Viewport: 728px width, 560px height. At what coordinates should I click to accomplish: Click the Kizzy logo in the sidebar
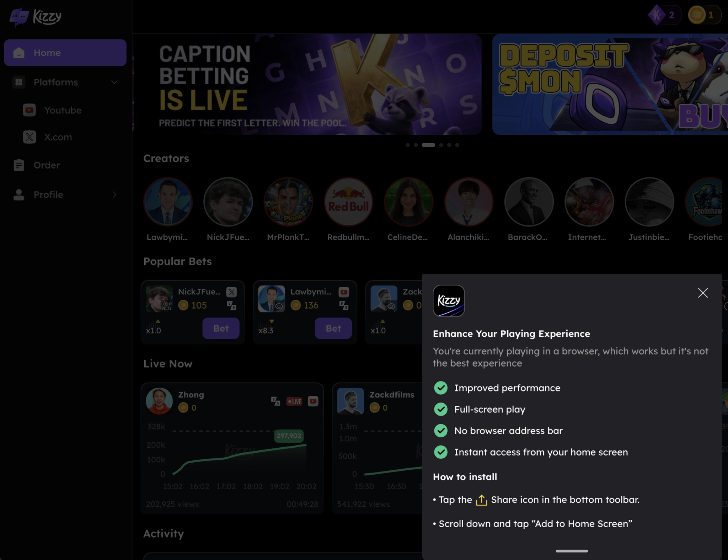[x=36, y=16]
